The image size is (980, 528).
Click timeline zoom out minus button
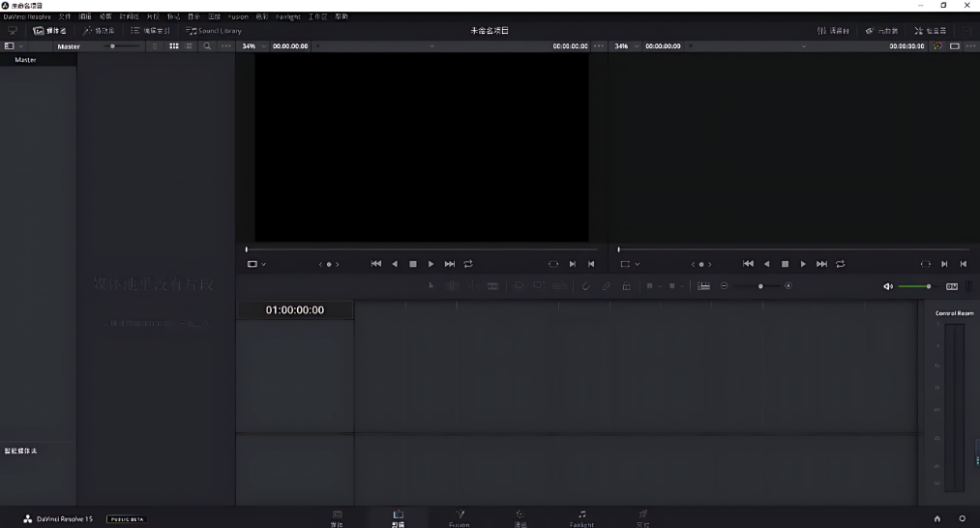725,286
